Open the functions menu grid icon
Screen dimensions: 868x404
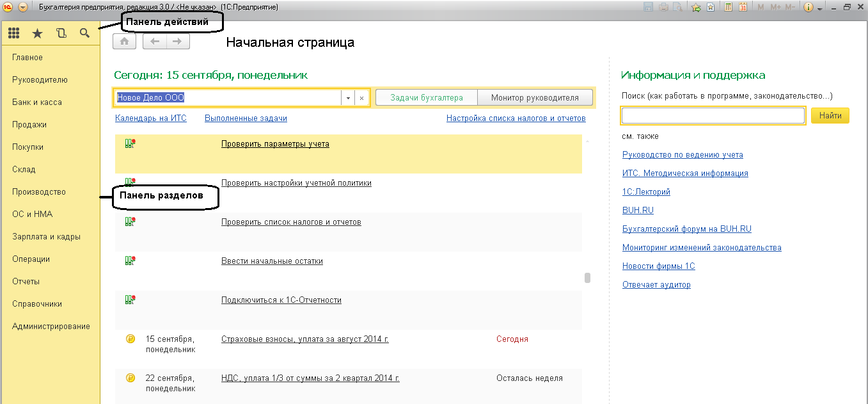coord(13,33)
